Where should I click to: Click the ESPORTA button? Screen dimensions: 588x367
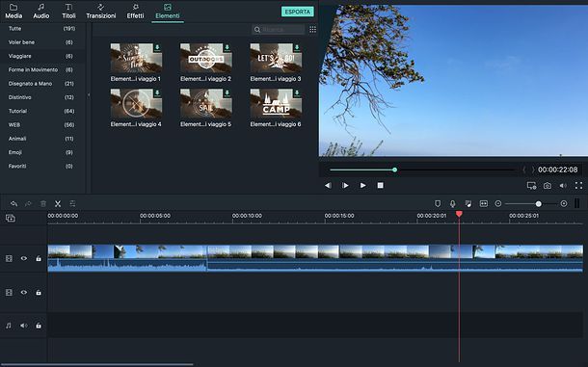click(x=298, y=12)
